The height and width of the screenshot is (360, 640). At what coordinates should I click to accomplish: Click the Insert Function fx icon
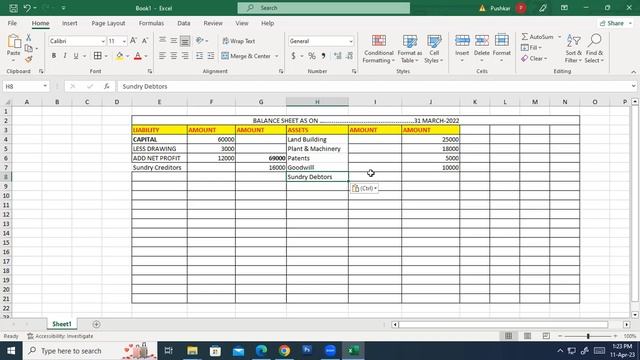[x=107, y=87]
